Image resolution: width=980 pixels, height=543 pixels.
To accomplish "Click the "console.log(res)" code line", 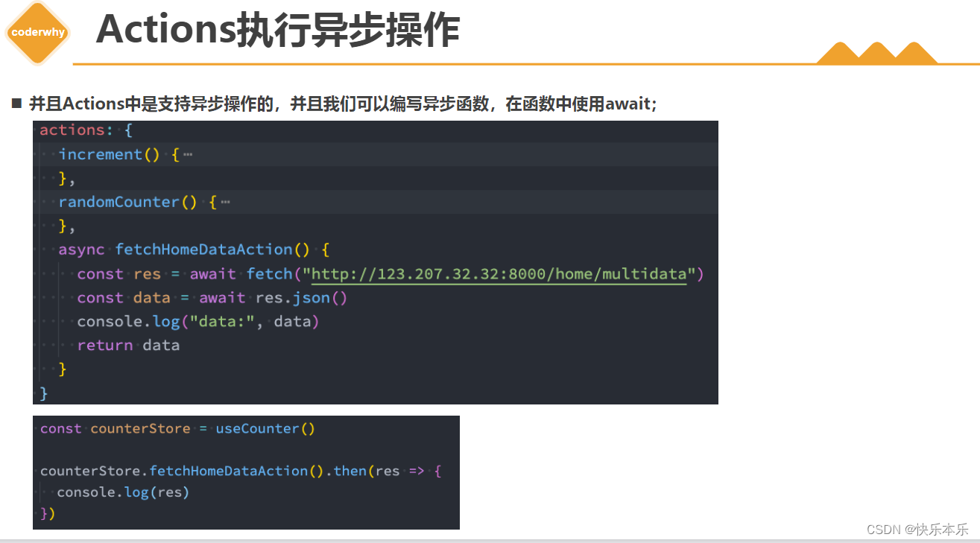I will pos(123,492).
